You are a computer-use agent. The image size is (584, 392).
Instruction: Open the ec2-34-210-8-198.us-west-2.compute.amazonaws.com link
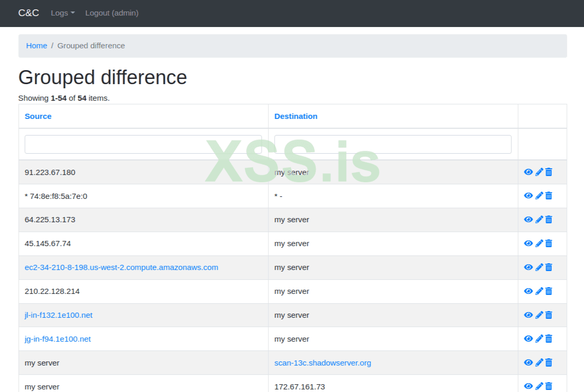121,267
